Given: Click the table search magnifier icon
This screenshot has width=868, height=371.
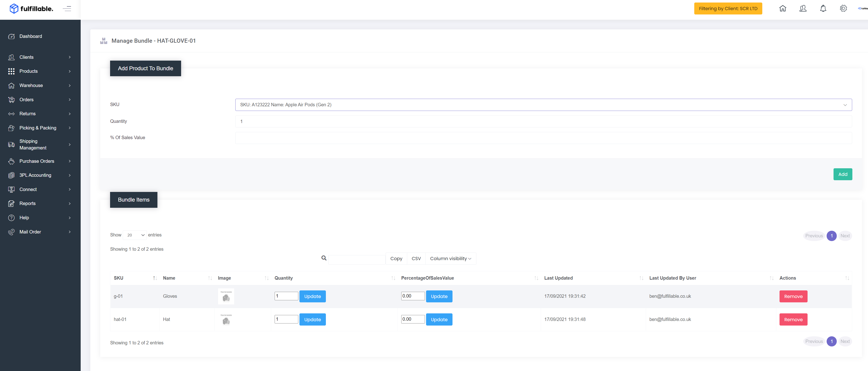Looking at the screenshot, I should [x=324, y=258].
